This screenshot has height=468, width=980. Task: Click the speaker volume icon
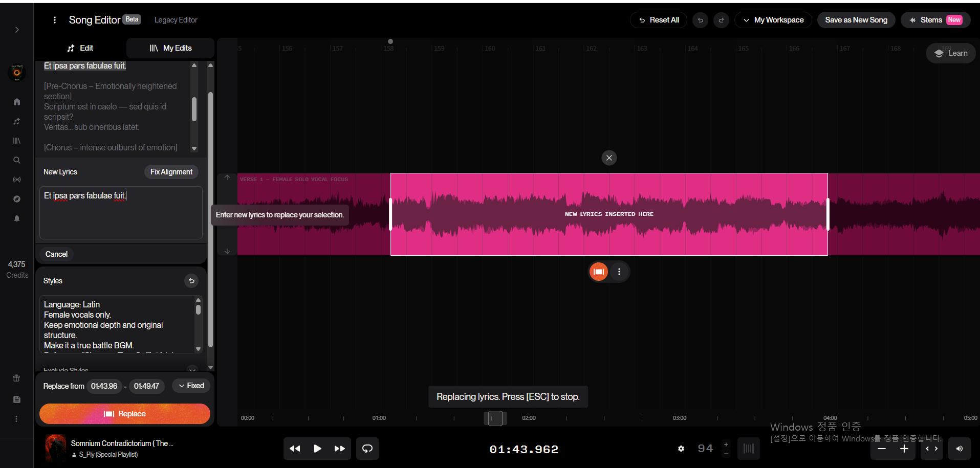click(959, 449)
